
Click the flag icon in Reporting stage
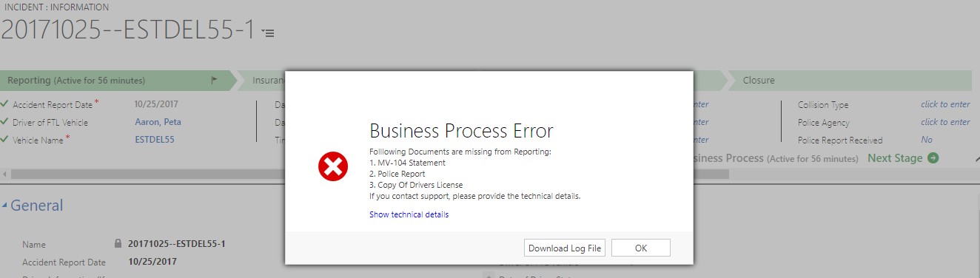215,80
